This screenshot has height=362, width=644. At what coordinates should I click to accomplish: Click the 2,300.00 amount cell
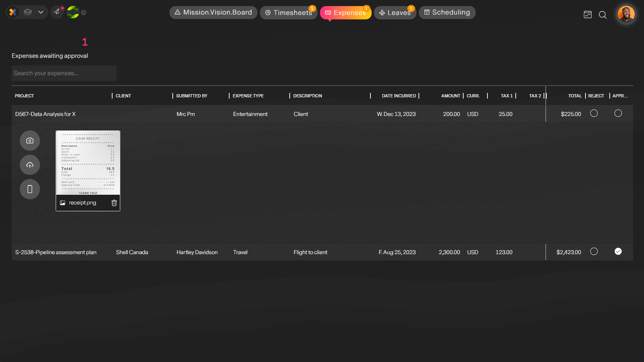[x=449, y=252]
